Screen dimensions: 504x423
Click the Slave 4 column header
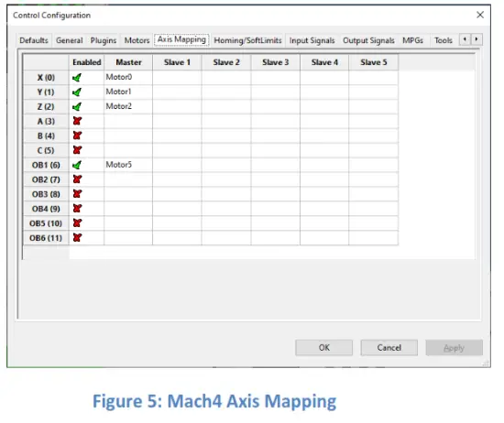coord(324,62)
